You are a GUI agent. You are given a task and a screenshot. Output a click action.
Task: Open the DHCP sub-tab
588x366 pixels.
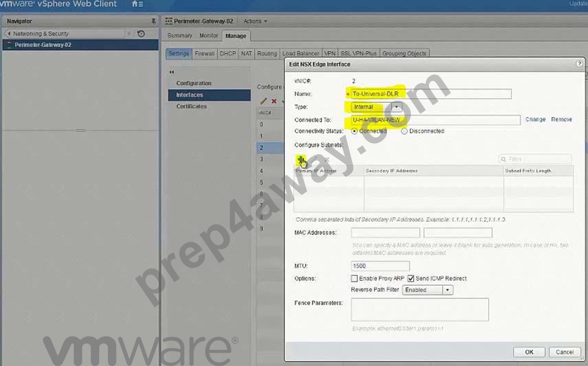pos(228,53)
